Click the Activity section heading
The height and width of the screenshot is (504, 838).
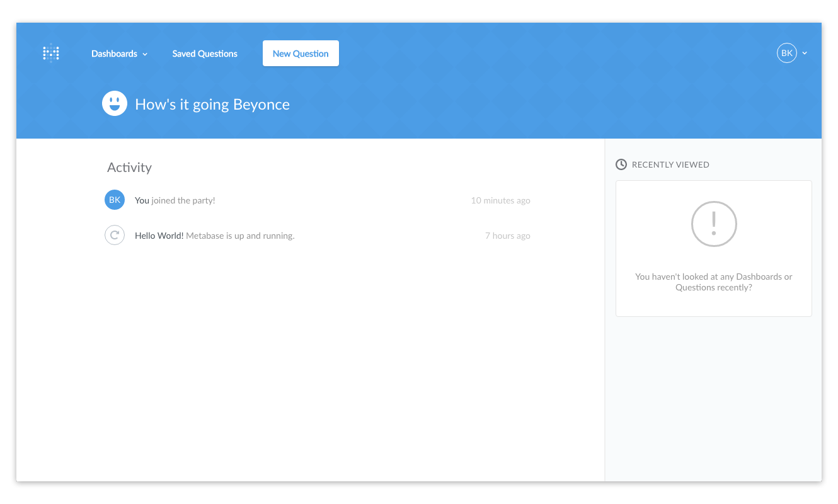[x=129, y=167]
